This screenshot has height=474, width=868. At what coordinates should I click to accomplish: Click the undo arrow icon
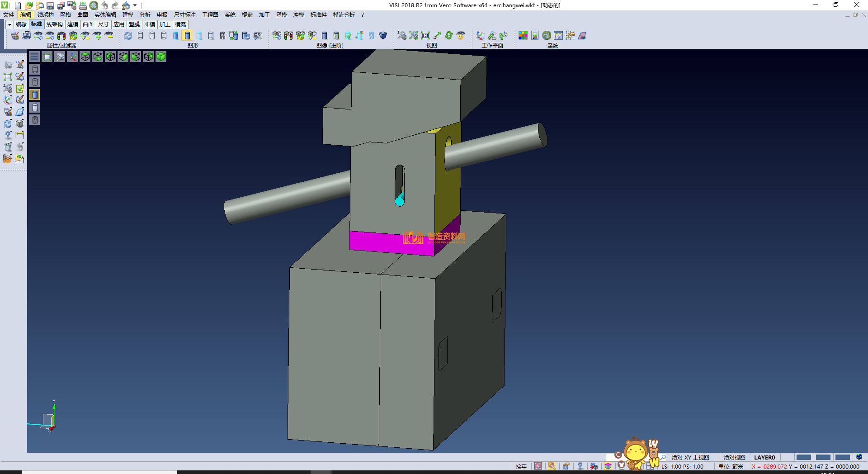(x=105, y=5)
